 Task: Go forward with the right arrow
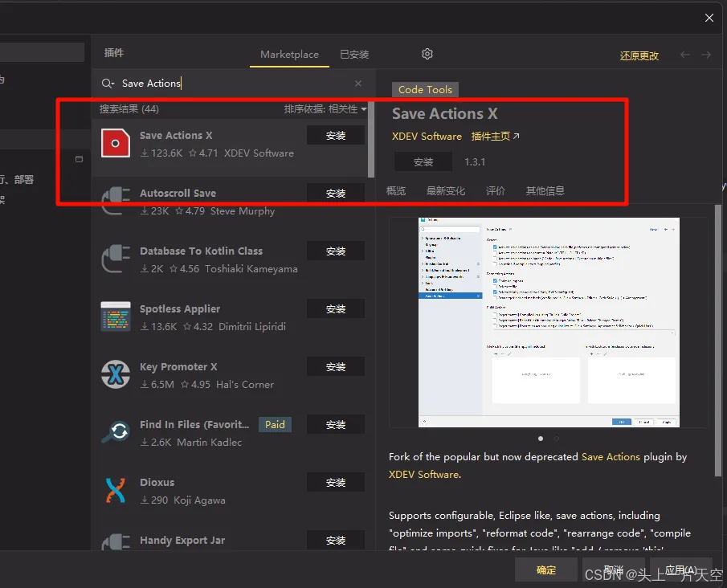point(706,55)
